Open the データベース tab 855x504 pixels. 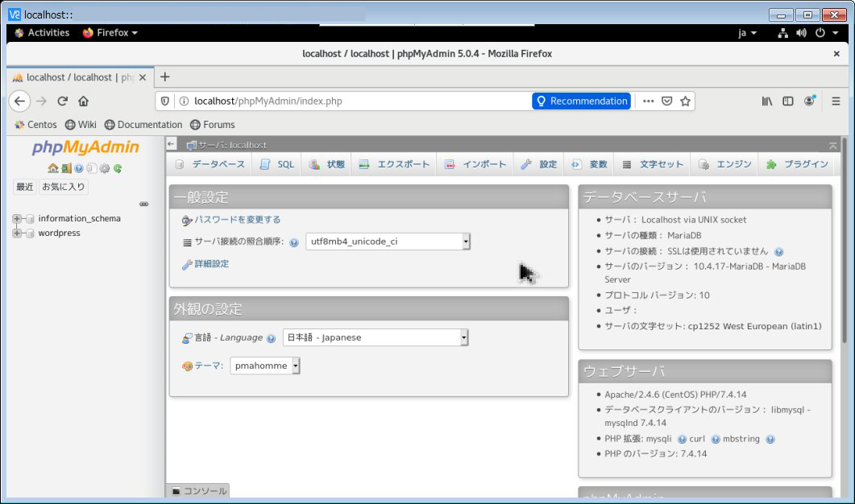210,164
